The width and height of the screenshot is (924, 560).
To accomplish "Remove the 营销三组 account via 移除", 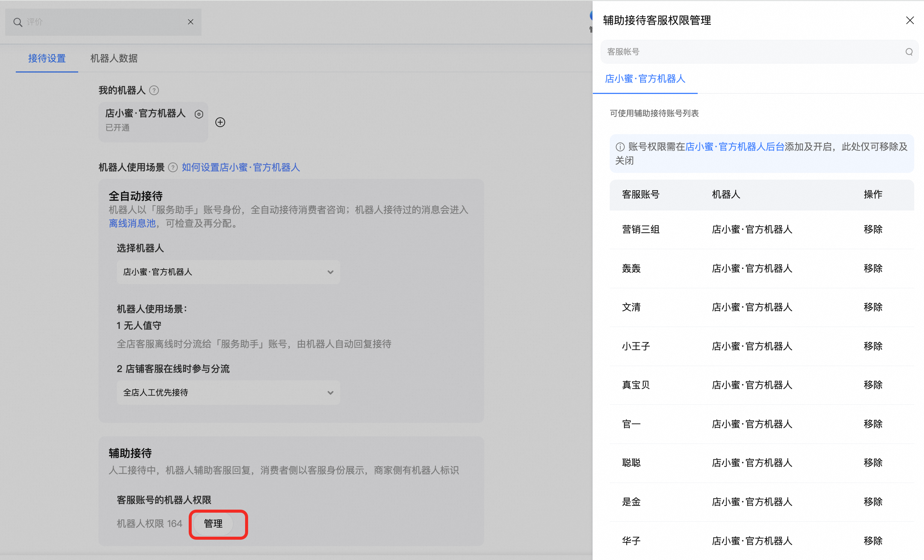I will pos(873,229).
